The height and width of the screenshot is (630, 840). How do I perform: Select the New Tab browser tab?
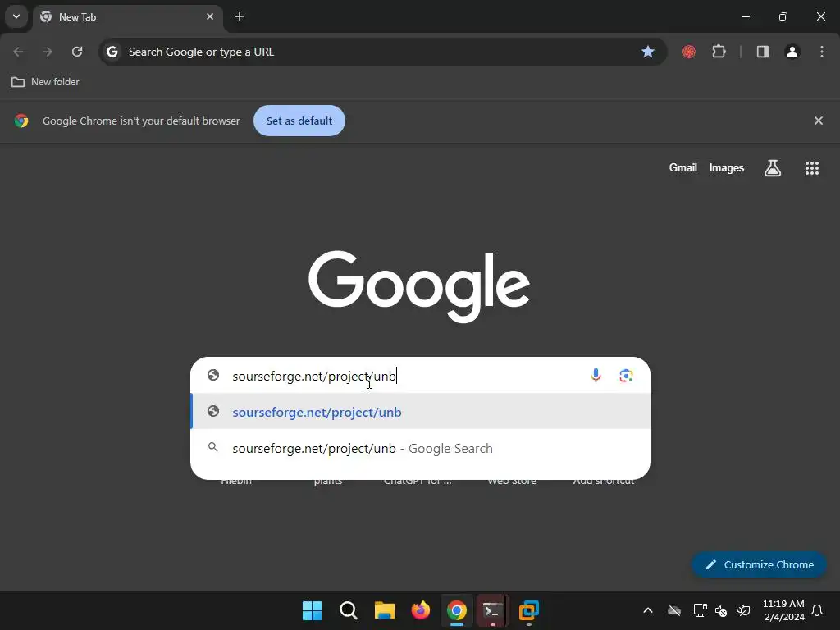coord(129,17)
